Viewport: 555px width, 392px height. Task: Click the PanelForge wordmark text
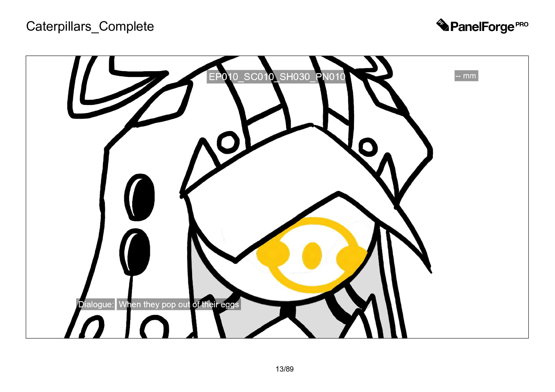[x=482, y=27]
